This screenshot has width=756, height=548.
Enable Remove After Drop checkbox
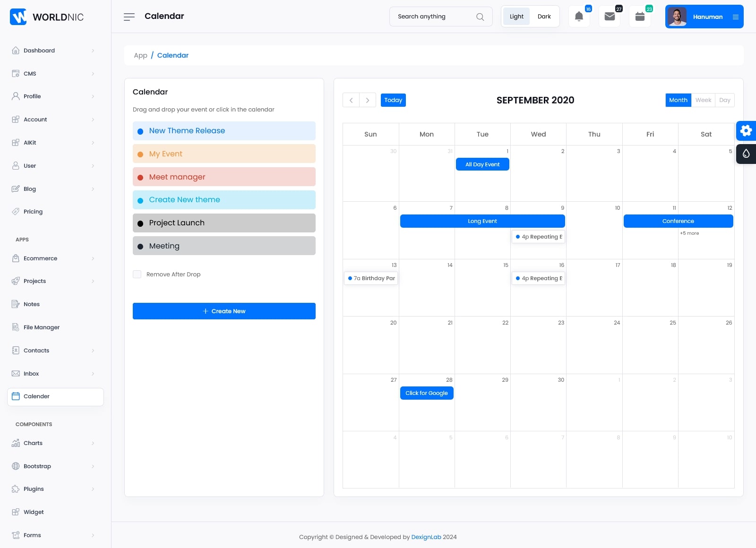tap(137, 274)
